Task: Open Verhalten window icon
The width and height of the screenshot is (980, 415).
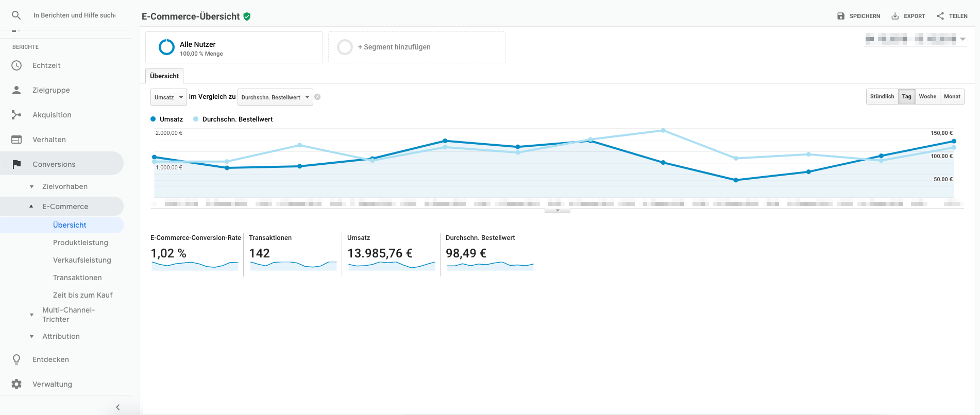Action: [x=16, y=140]
